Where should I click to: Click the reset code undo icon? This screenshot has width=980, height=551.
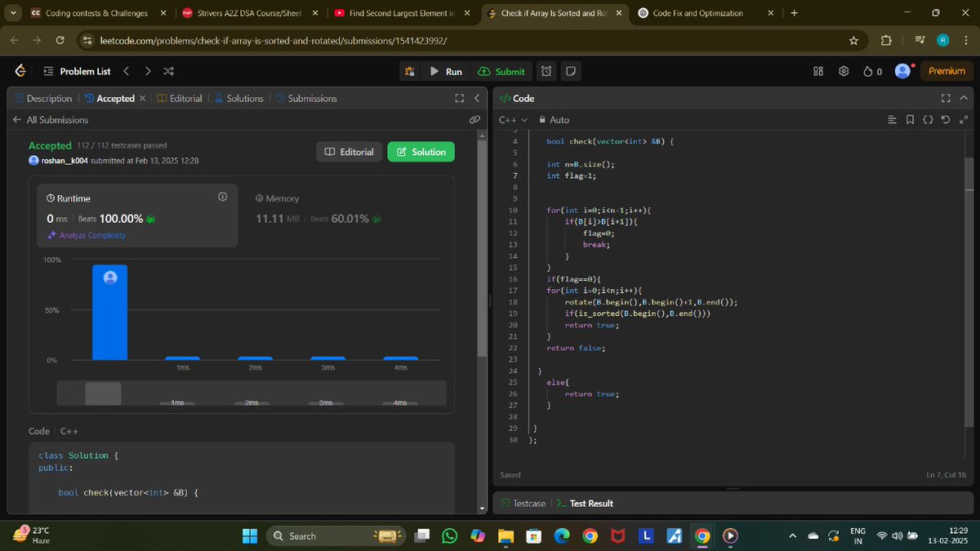(946, 119)
